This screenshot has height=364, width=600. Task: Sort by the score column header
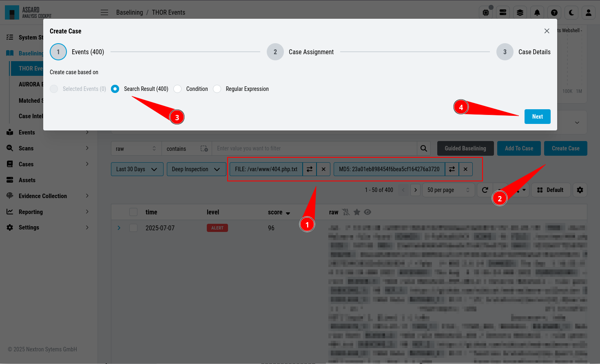coord(279,212)
